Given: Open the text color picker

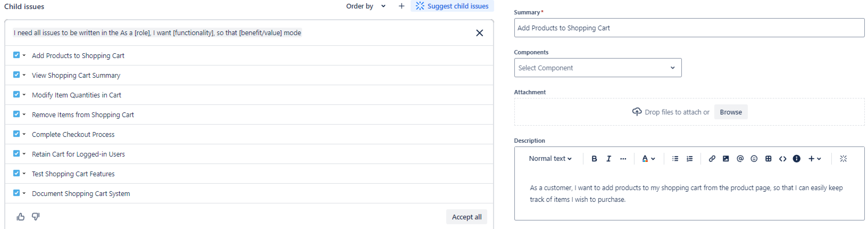Looking at the screenshot, I should [648, 158].
